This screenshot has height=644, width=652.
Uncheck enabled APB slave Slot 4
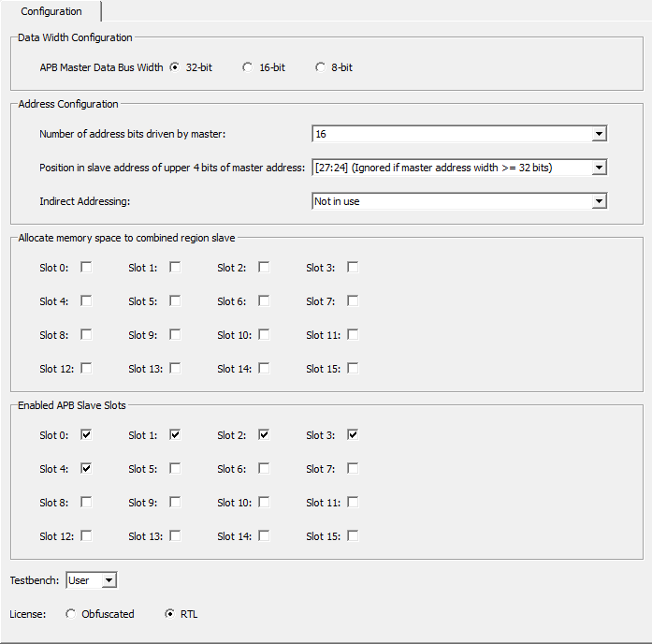(86, 468)
